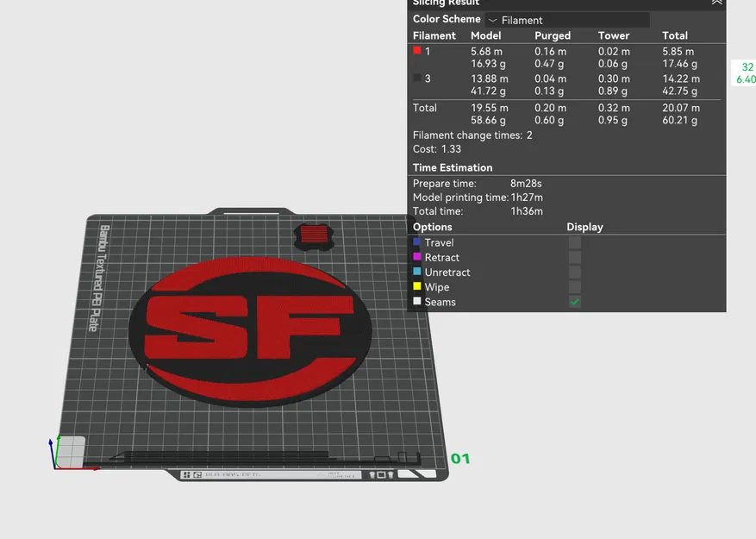Click filament 1 model weight 16.93 g
Image resolution: width=756 pixels, height=539 pixels.
488,64
